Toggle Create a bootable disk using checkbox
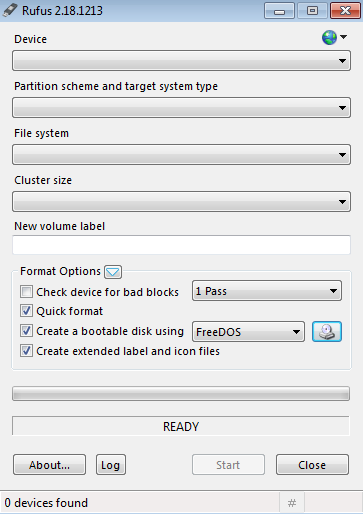Screen dimensions: 363x514 click(26, 331)
